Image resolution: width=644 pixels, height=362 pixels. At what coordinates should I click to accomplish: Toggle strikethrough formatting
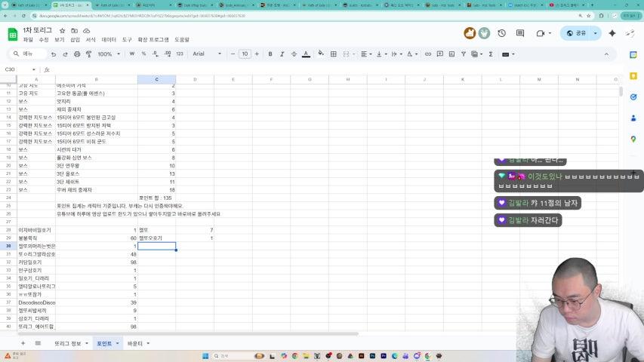click(x=294, y=54)
